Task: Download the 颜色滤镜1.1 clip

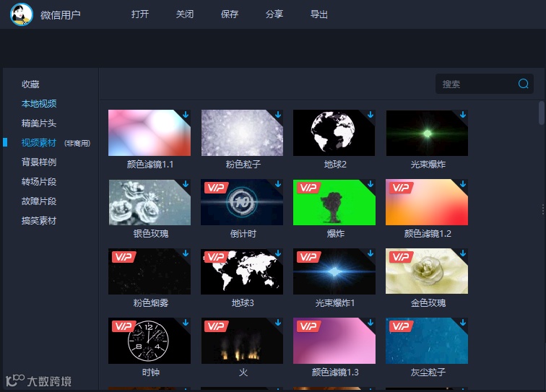Action: [186, 115]
